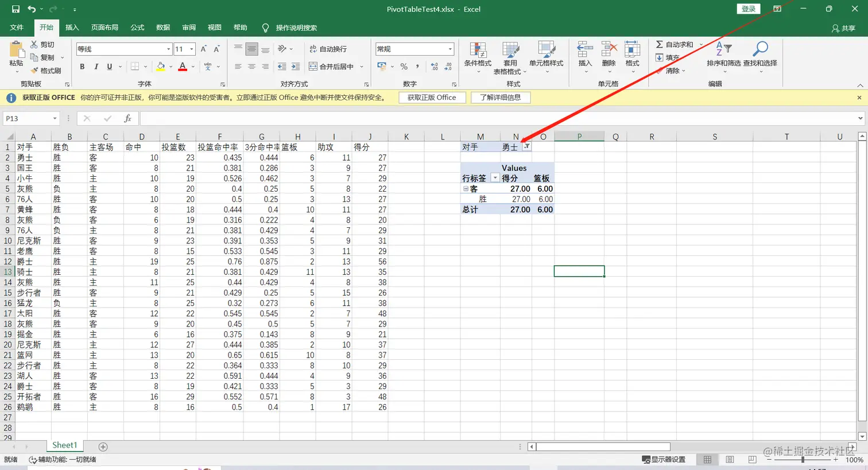Select the Format Painter (格式刷) tool
This screenshot has width=868, height=470.
(46, 71)
